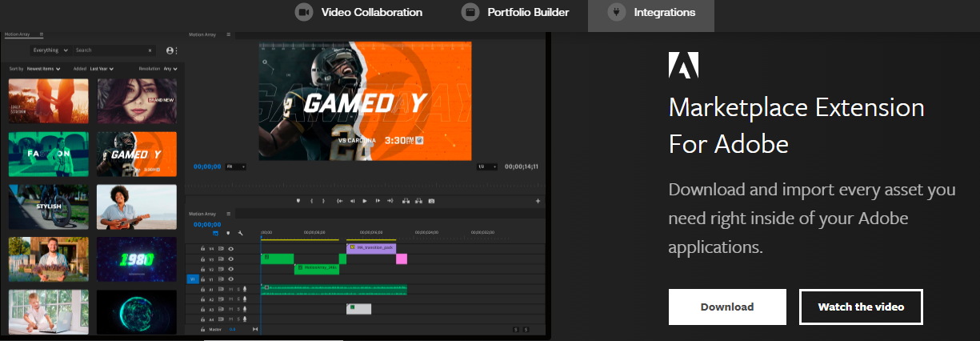Open the button editor plus icon

pos(538,201)
